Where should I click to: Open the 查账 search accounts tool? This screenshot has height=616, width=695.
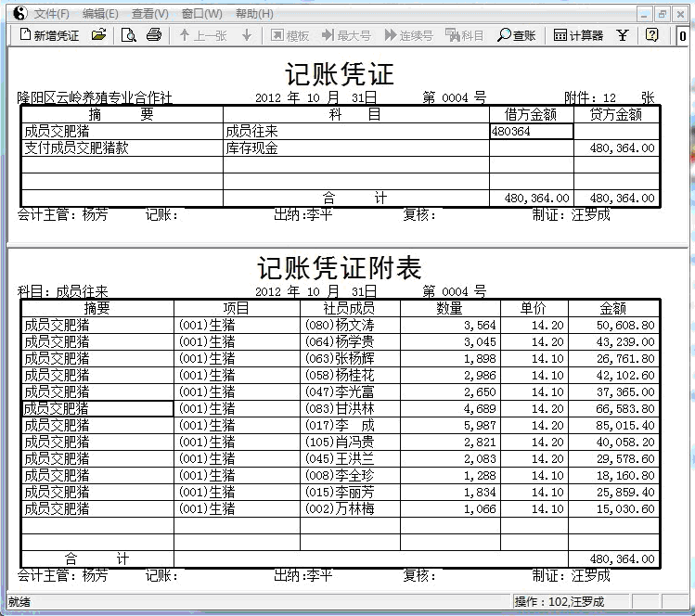(517, 35)
